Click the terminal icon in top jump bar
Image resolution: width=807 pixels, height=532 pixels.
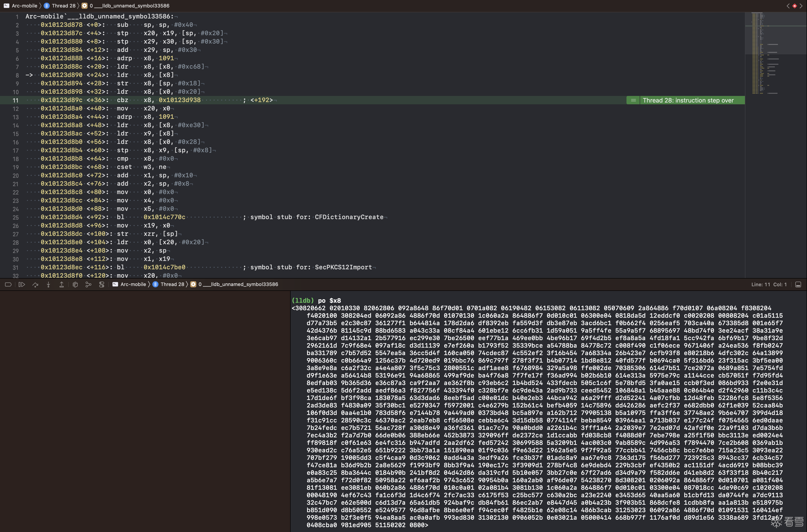tap(6, 6)
